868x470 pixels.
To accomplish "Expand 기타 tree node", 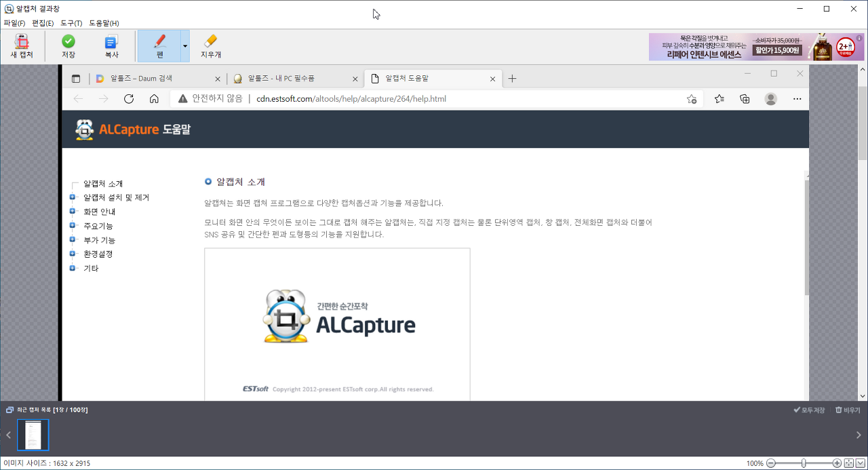I will 72,268.
